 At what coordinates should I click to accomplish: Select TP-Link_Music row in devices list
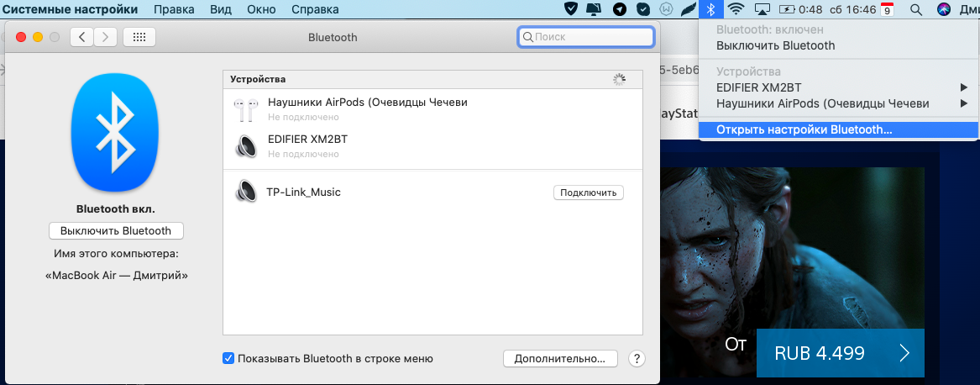[432, 192]
